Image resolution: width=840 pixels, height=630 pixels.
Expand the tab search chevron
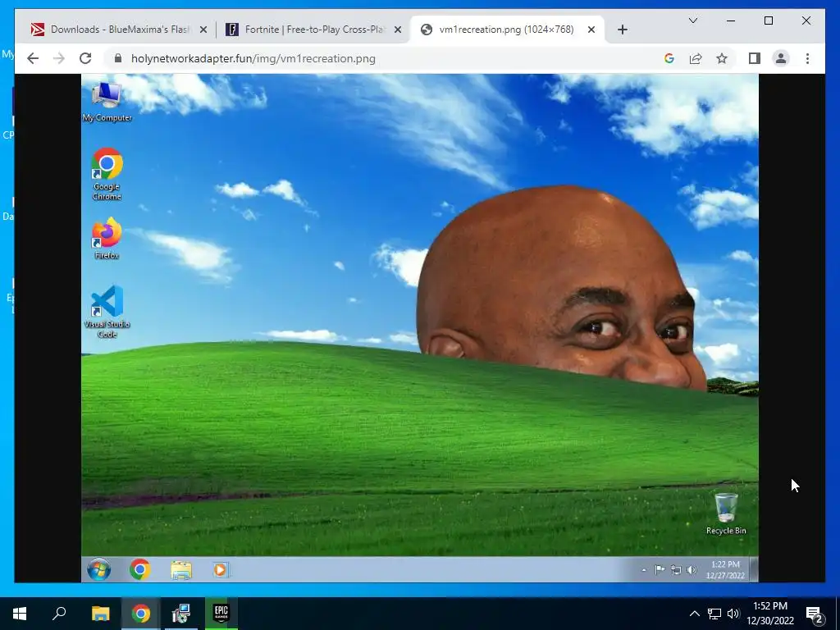click(692, 21)
